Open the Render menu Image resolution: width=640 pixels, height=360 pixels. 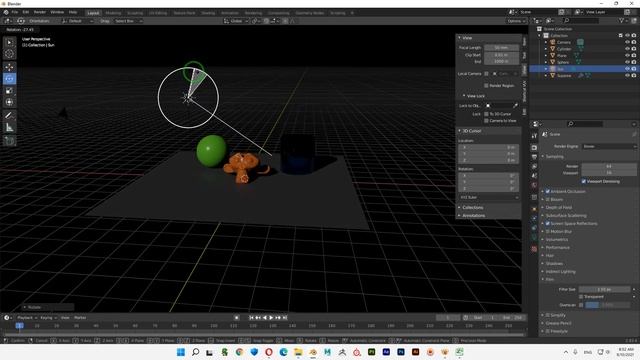40,12
